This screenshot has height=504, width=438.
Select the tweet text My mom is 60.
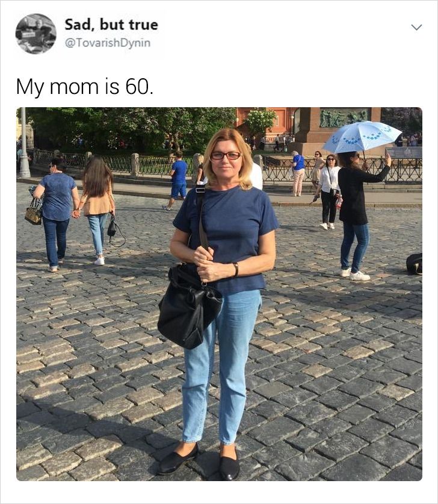pos(85,87)
